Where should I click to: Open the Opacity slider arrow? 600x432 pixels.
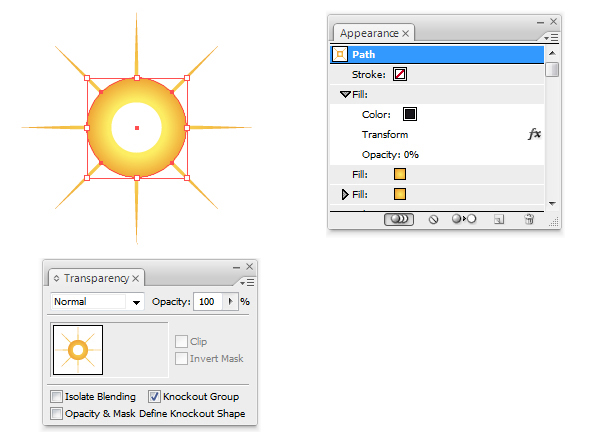230,302
